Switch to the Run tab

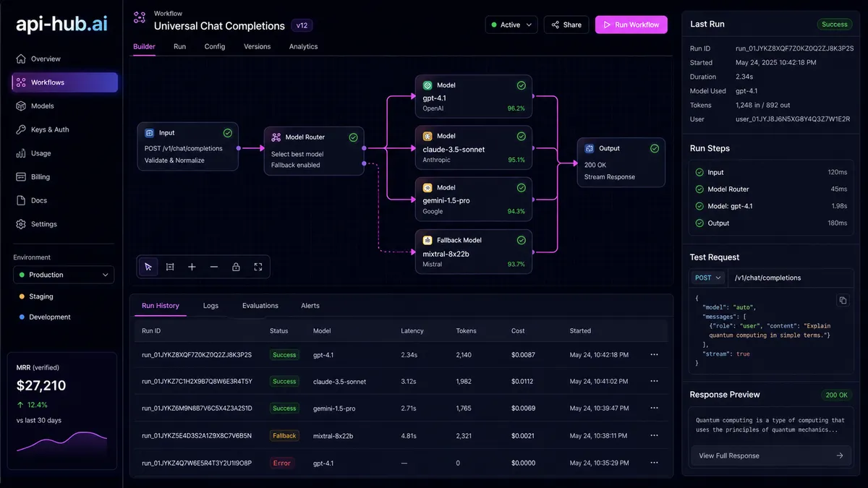(x=179, y=46)
